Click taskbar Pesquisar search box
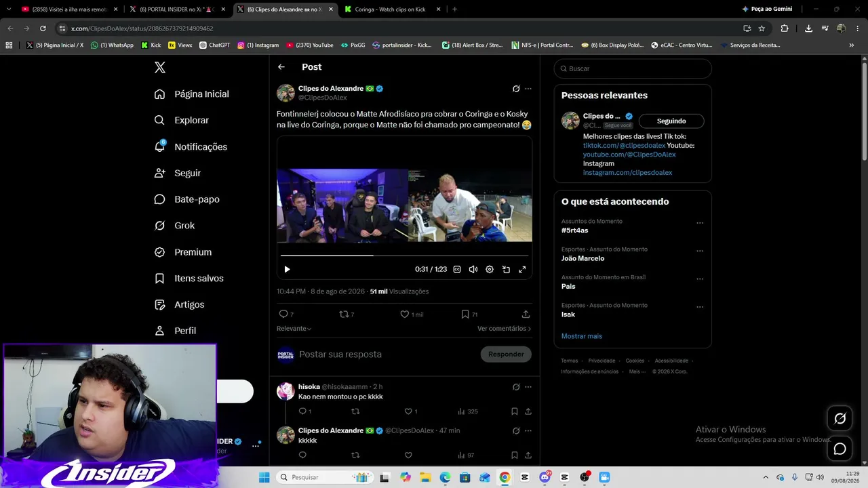The height and width of the screenshot is (488, 868). coord(324,477)
